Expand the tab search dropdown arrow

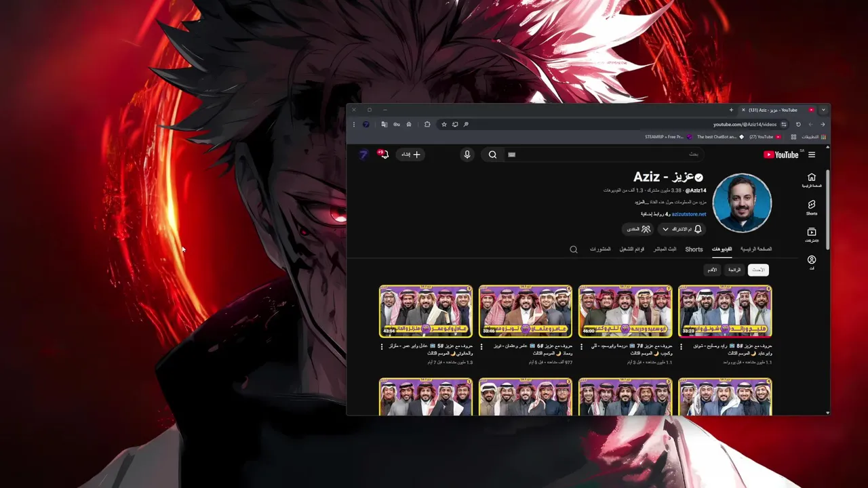click(x=823, y=110)
